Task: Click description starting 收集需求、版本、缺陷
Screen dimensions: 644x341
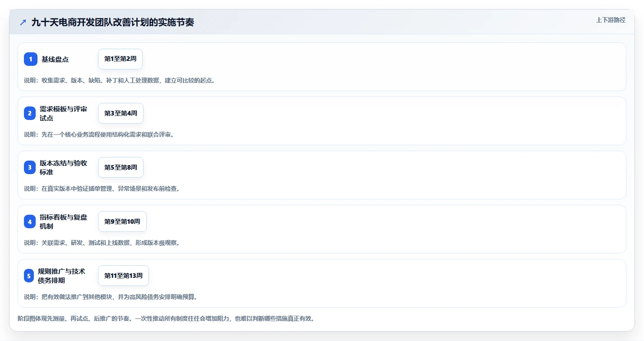Action: 120,80
